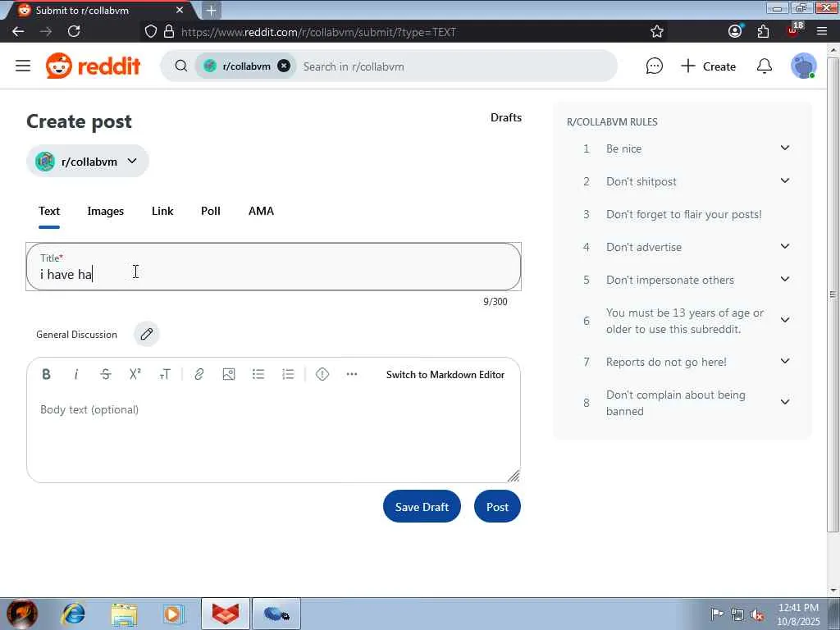The width and height of the screenshot is (840, 630).
Task: Open uBlock Origin extension icon
Action: pyautogui.click(x=794, y=30)
